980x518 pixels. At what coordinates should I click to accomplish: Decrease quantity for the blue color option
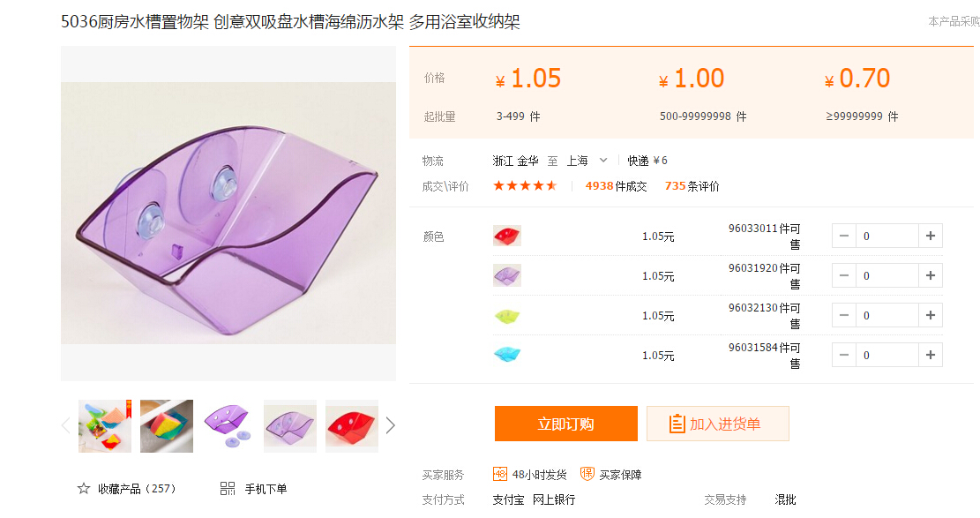coord(844,355)
